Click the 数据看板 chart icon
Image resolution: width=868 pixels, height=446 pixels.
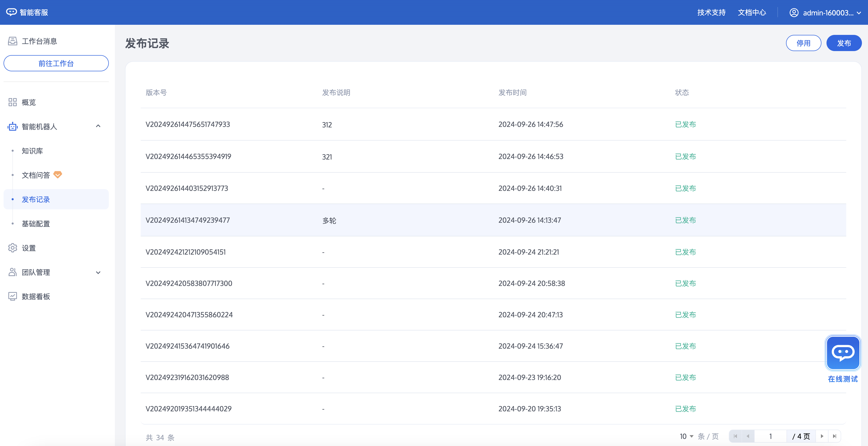[x=12, y=297]
